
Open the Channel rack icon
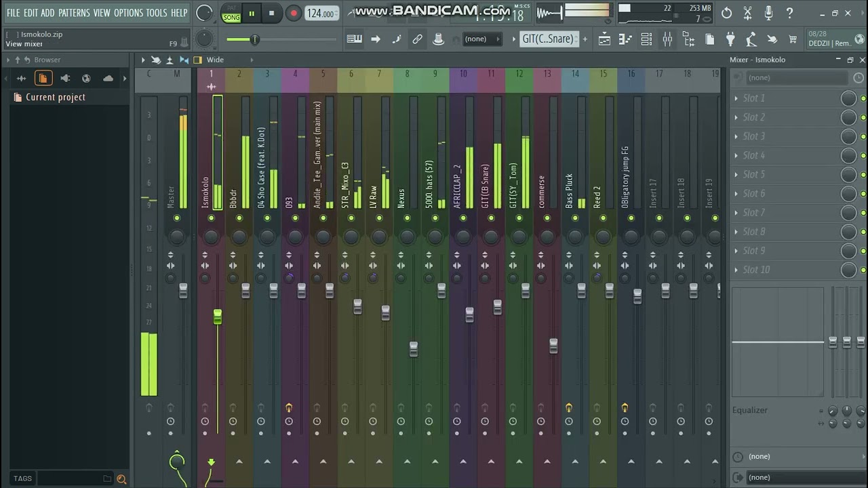(x=646, y=39)
